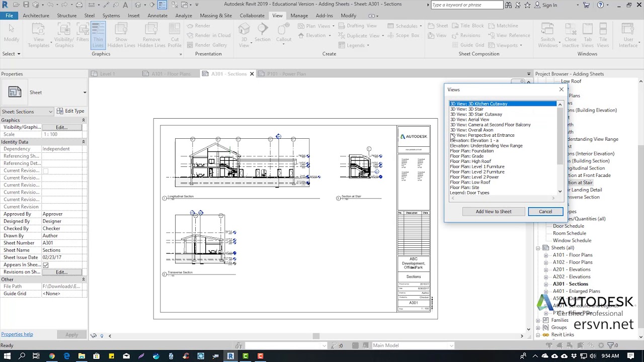Click Remove Hidden Lines tool

click(151, 35)
